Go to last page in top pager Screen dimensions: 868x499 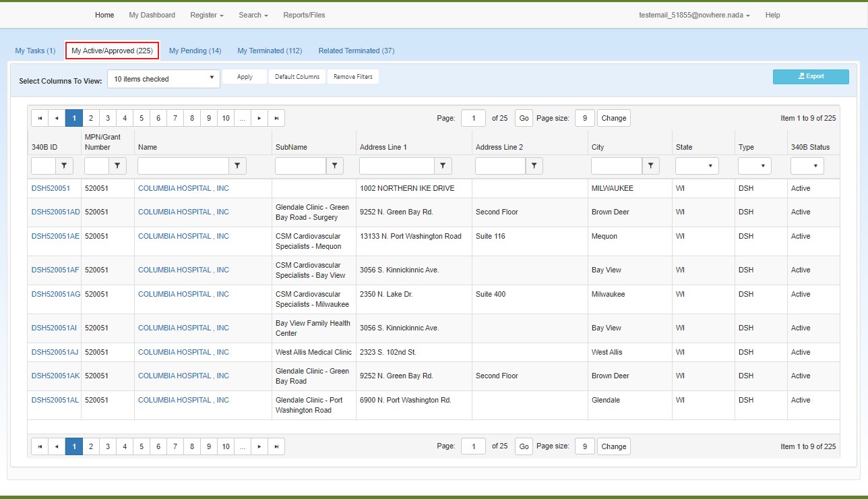(x=276, y=118)
